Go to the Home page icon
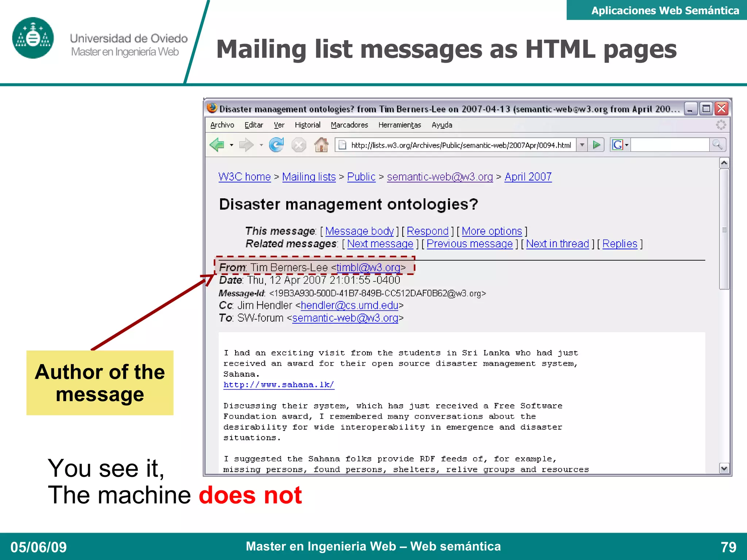This screenshot has width=747, height=560. pos(321,145)
